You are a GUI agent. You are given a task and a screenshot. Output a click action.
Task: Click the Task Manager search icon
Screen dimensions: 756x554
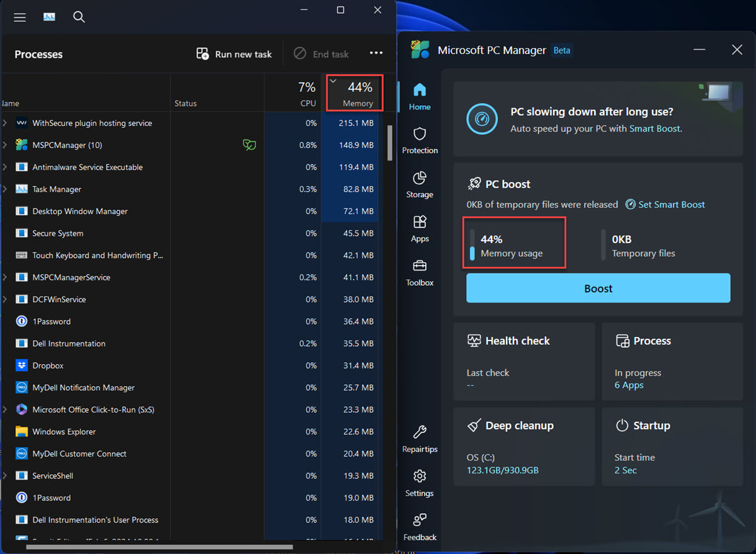coord(79,17)
